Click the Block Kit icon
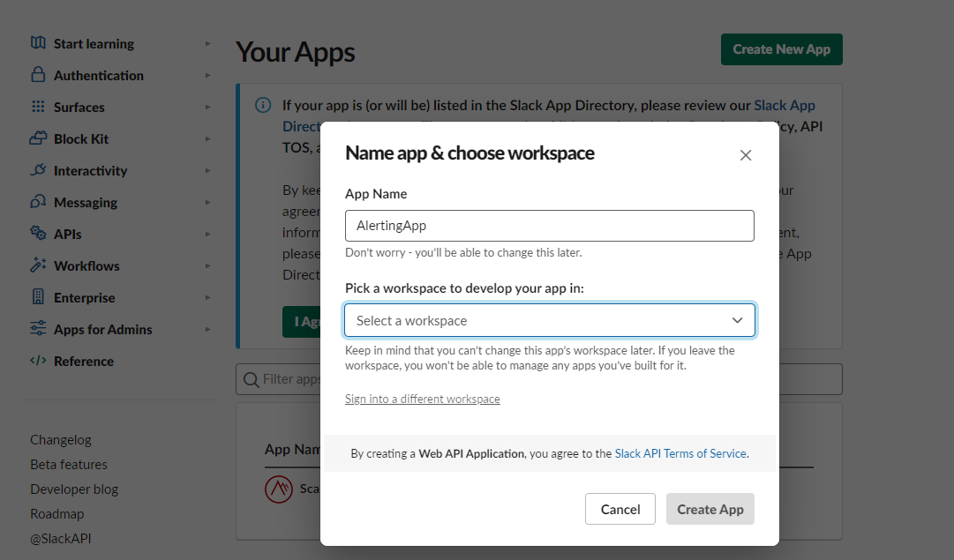Viewport: 954px width, 560px height. pos(38,138)
